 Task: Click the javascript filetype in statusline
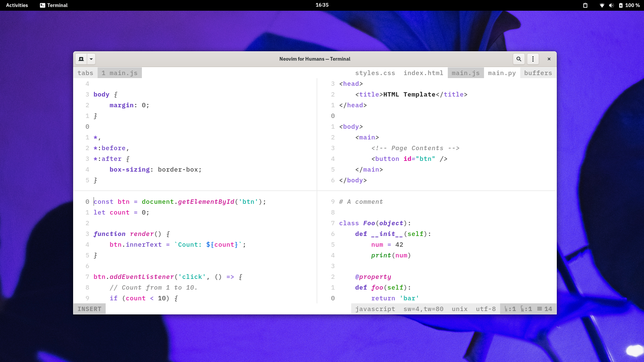coord(375,309)
